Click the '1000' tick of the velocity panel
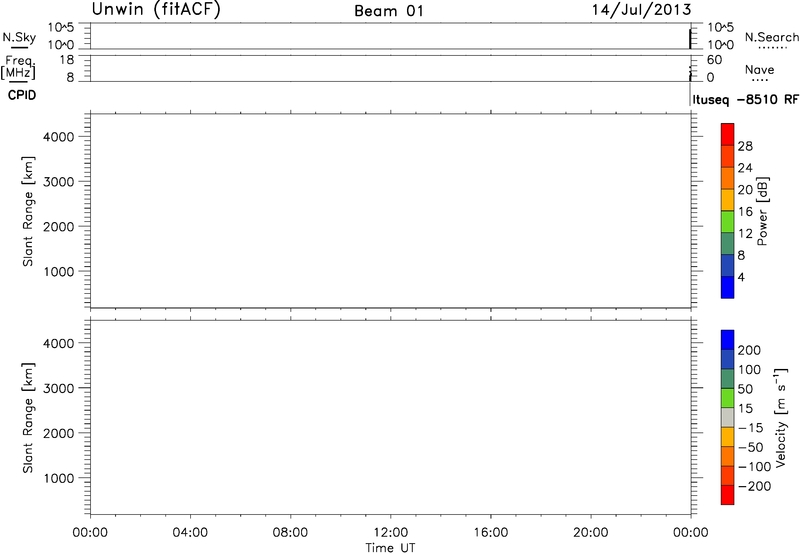 point(59,478)
